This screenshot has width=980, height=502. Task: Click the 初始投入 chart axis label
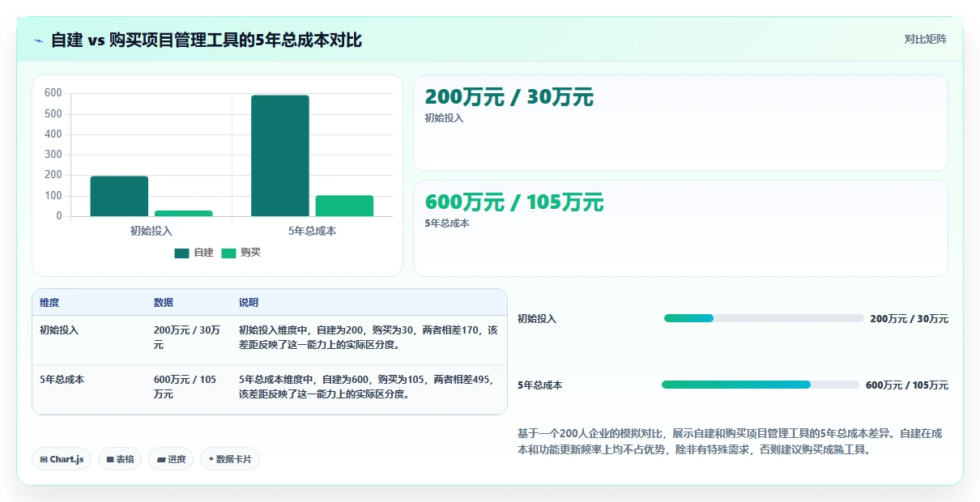151,231
